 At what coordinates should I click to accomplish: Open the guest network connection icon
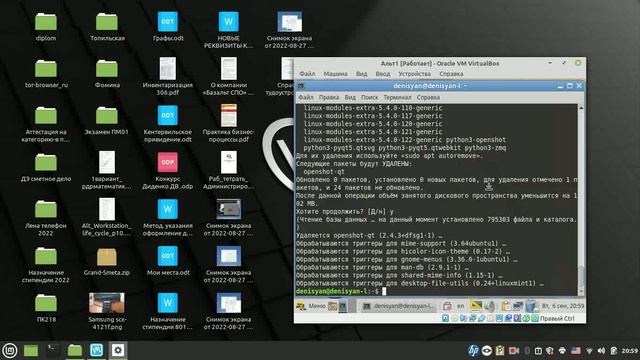(518, 306)
